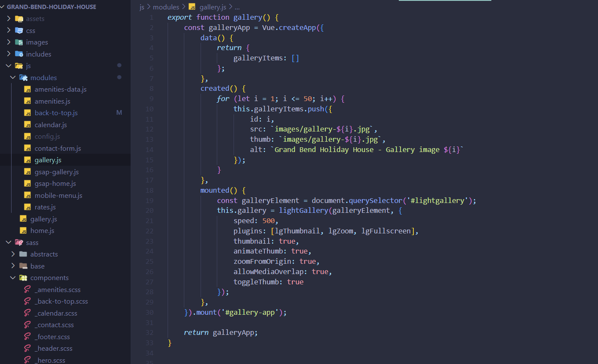Open home.js in the js folder
Image resolution: width=598 pixels, height=364 pixels.
coord(42,231)
